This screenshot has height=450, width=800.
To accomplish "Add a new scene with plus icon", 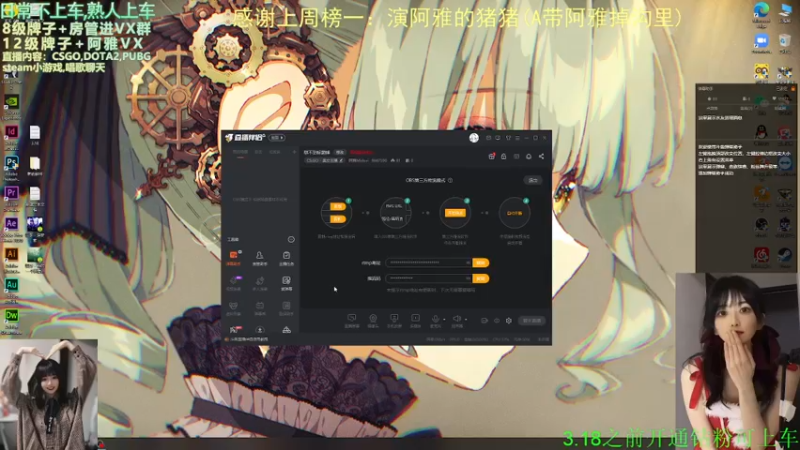I will (294, 152).
